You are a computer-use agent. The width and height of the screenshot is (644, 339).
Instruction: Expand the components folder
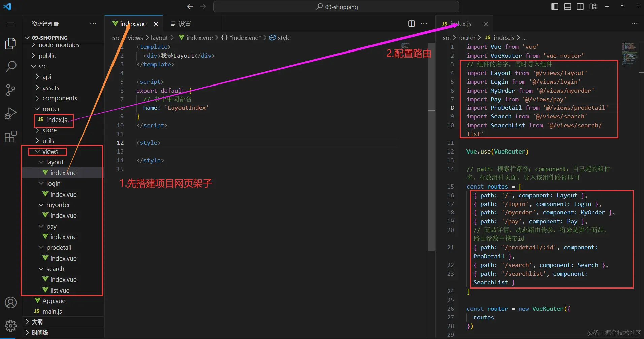tap(60, 98)
